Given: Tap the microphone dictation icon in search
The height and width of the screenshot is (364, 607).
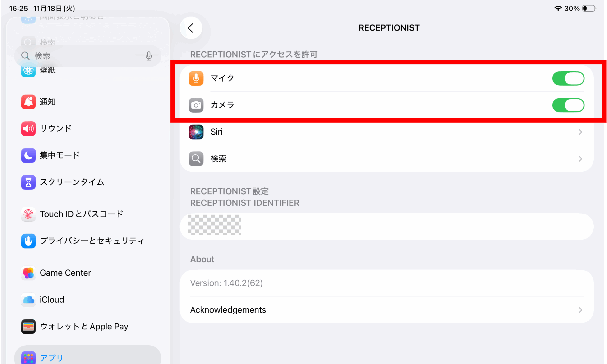Looking at the screenshot, I should click(149, 56).
